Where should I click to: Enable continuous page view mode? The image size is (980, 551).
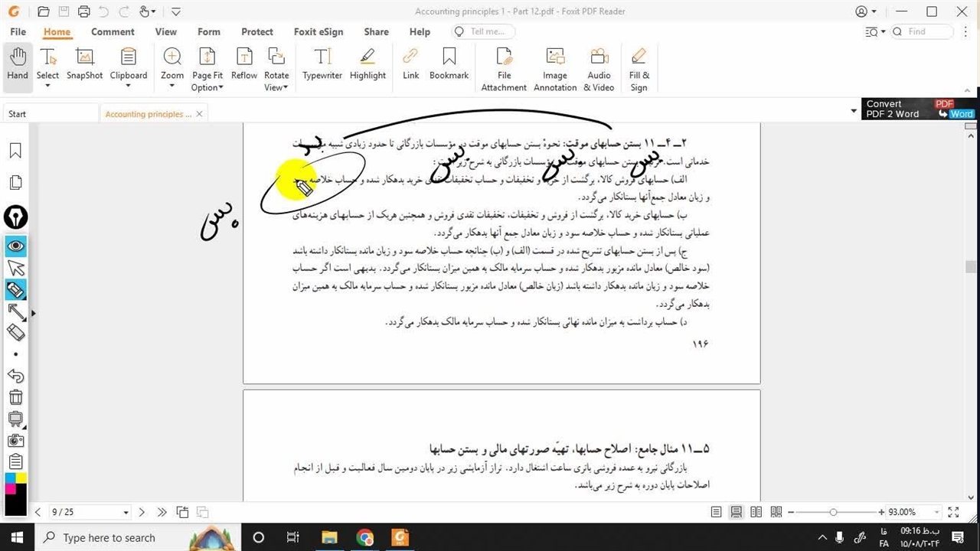pyautogui.click(x=736, y=512)
